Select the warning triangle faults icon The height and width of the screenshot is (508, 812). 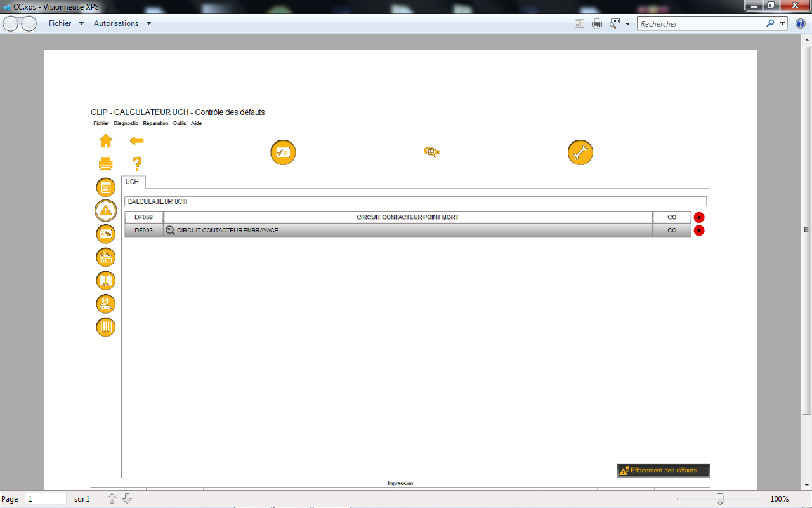(x=105, y=210)
